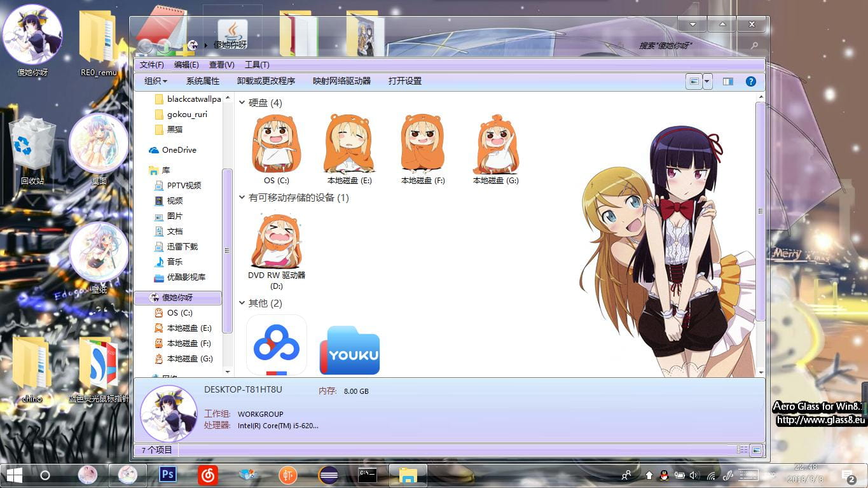
Task: Click the speaker icon in system tray
Action: (x=692, y=475)
